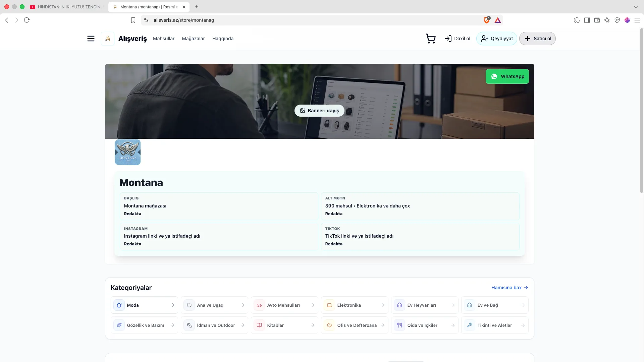Image resolution: width=644 pixels, height=362 pixels.
Task: Follow the Hamısına bax link
Action: point(509,288)
